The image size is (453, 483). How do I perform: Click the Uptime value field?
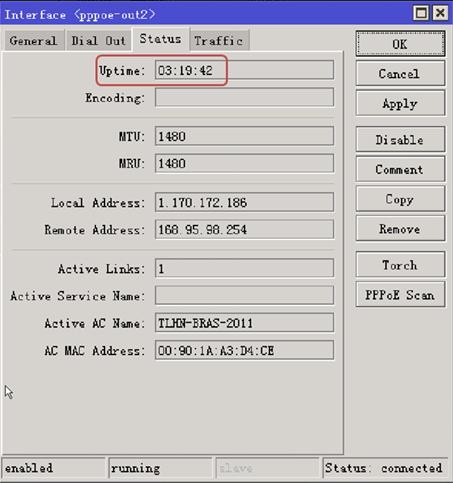pyautogui.click(x=244, y=70)
